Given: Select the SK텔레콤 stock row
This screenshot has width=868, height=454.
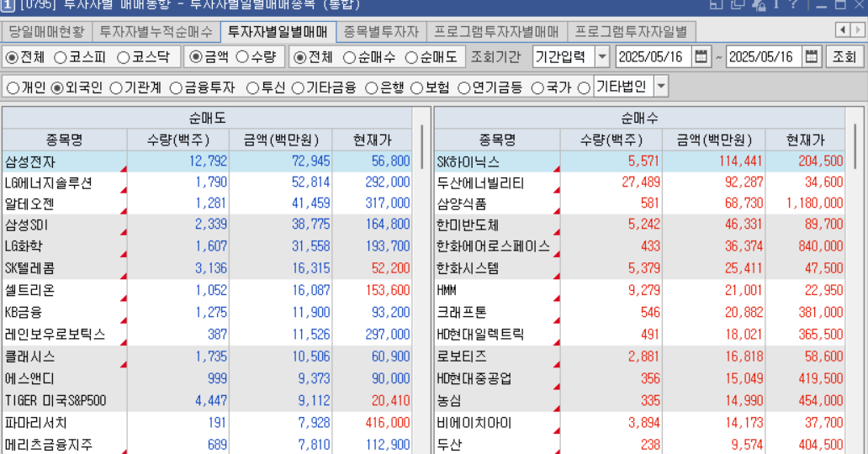Looking at the screenshot, I should pos(207,268).
